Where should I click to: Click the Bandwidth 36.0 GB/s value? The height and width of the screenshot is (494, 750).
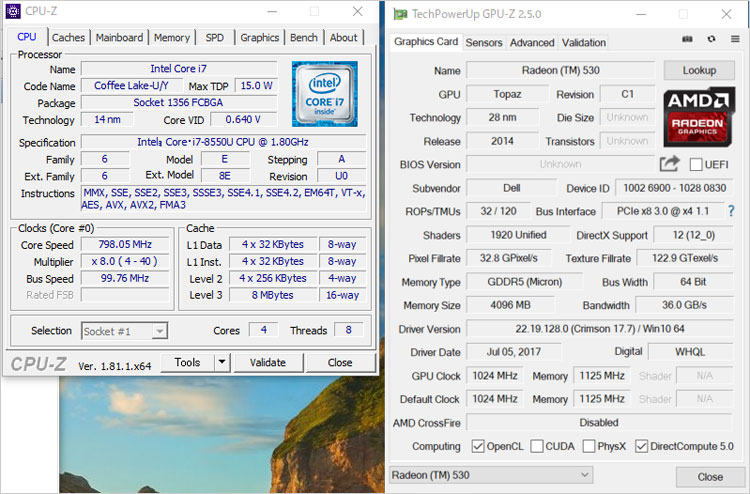point(684,305)
